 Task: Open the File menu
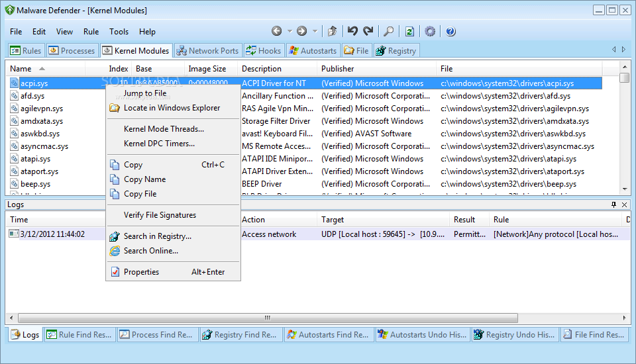coord(16,32)
